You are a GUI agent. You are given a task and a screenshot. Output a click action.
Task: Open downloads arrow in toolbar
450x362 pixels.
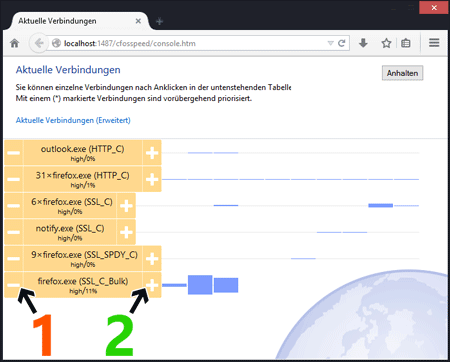coord(363,43)
